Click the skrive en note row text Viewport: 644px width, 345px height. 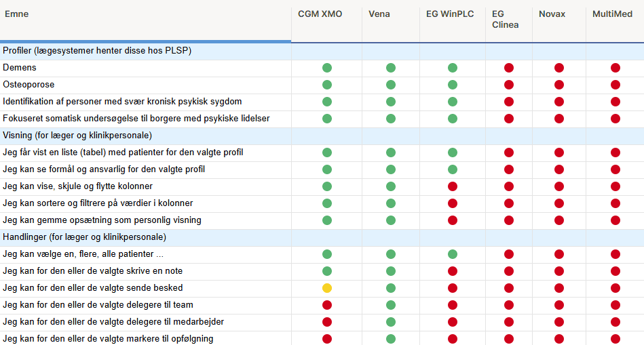coord(92,270)
